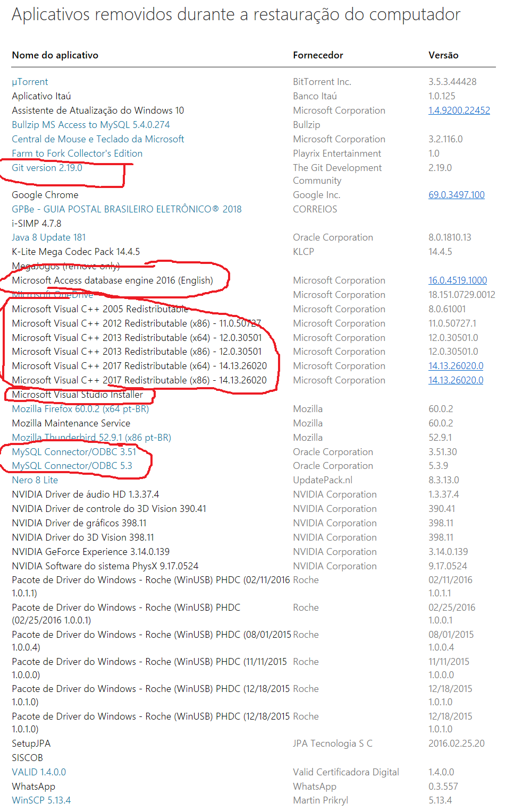
Task: Follow the Java 8 Update 181 link
Action: (48, 237)
